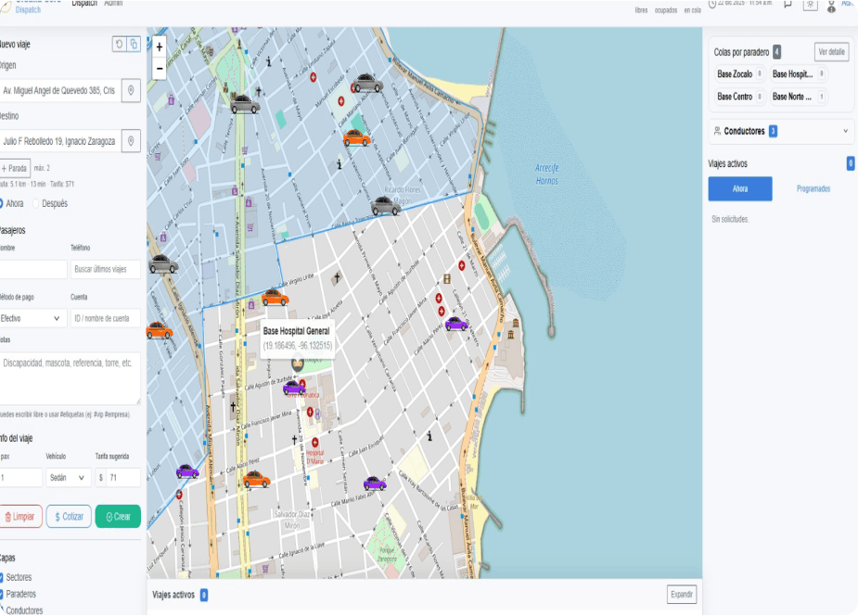This screenshot has height=616, width=858.
Task: Click the user profile icon top right
Action: pyautogui.click(x=831, y=7)
